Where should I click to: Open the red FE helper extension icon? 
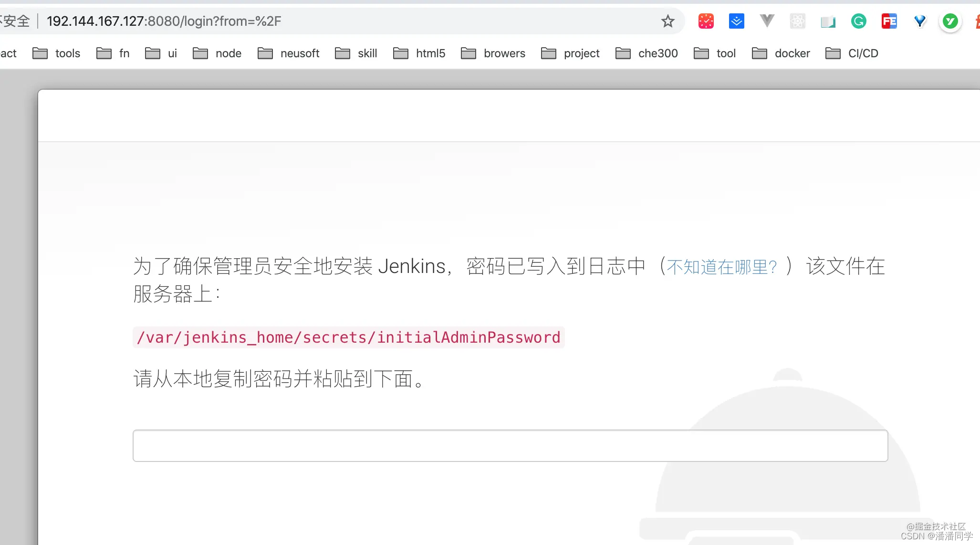coord(889,21)
